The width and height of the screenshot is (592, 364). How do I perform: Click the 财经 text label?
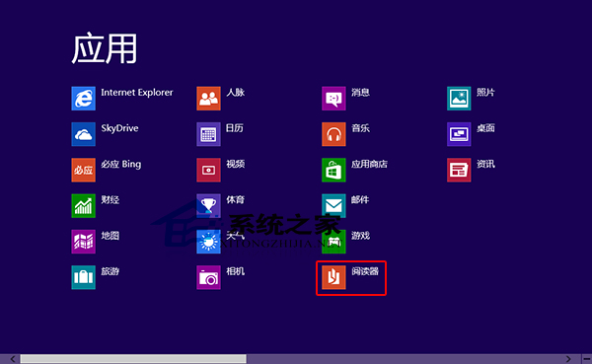[x=111, y=199]
